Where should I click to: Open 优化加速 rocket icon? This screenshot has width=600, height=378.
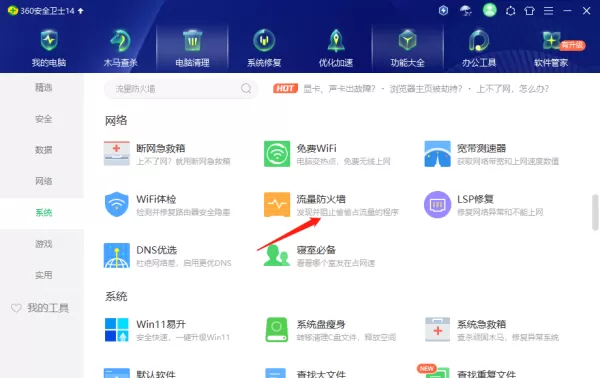[336, 41]
